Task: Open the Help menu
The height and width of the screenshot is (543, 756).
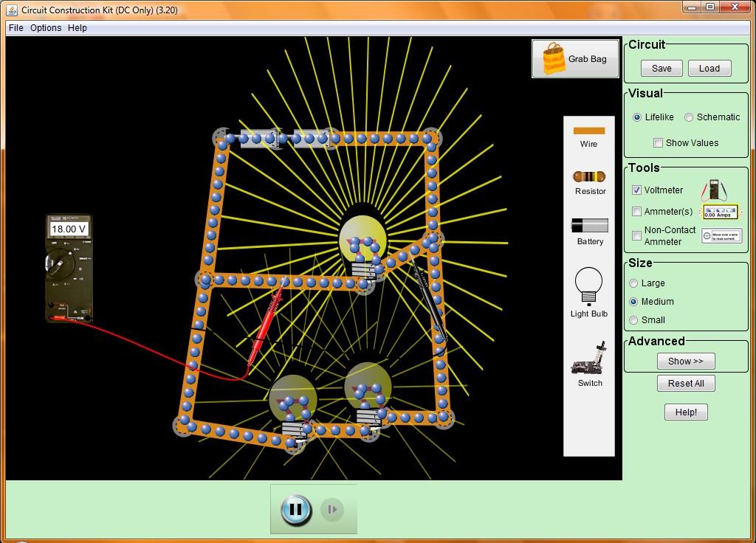Action: pos(77,27)
